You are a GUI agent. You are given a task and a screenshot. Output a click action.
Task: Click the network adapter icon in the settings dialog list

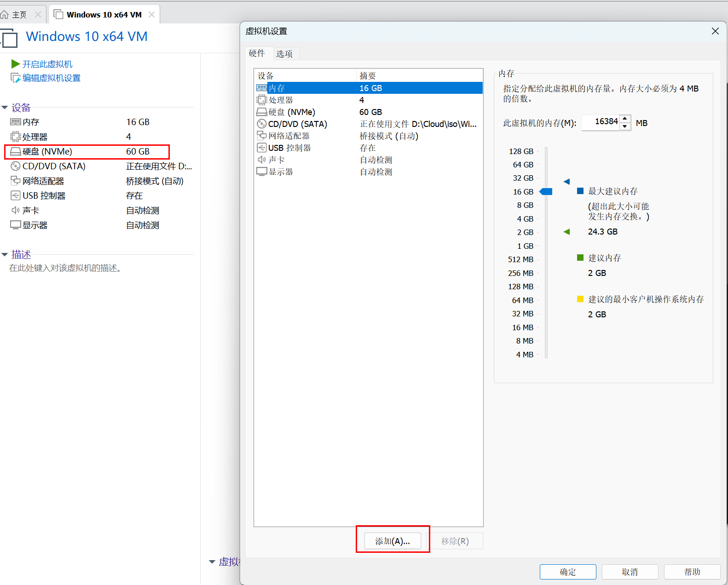pos(262,136)
